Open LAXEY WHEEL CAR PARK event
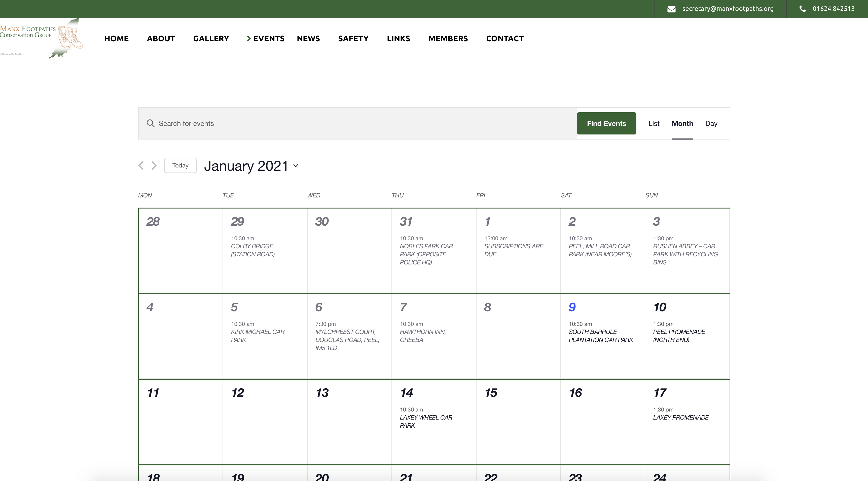This screenshot has height=481, width=868. click(x=426, y=421)
